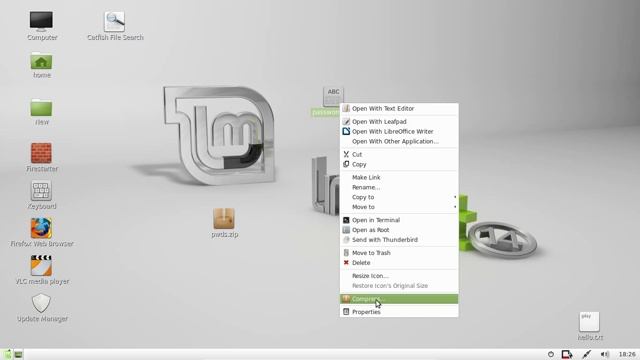
Task: Select Cut from context menu
Action: [399, 154]
